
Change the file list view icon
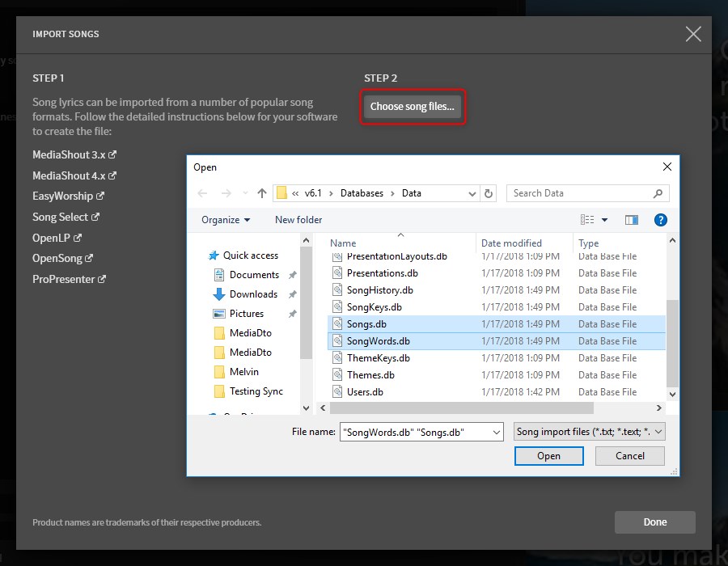click(587, 220)
